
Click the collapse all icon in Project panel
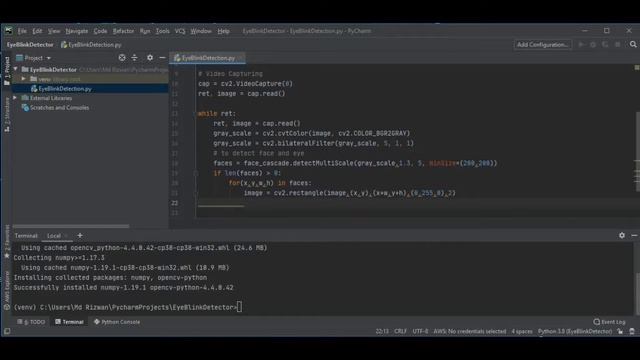click(134, 58)
